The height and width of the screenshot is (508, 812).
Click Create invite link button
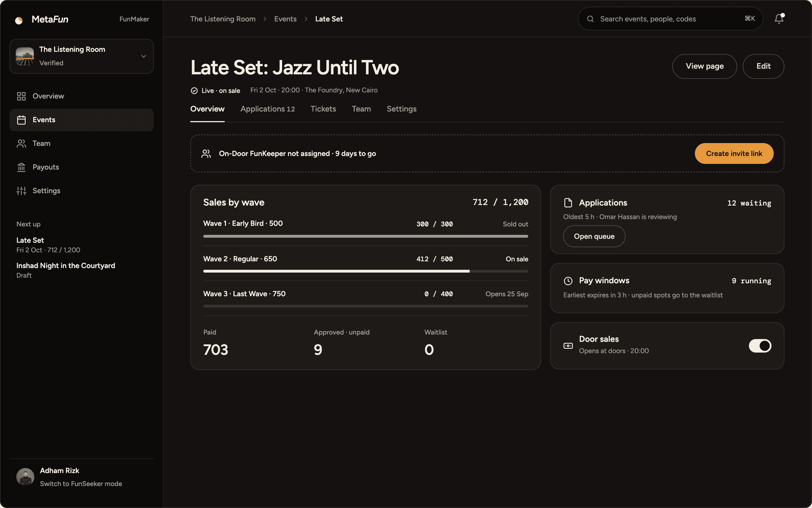[734, 153]
